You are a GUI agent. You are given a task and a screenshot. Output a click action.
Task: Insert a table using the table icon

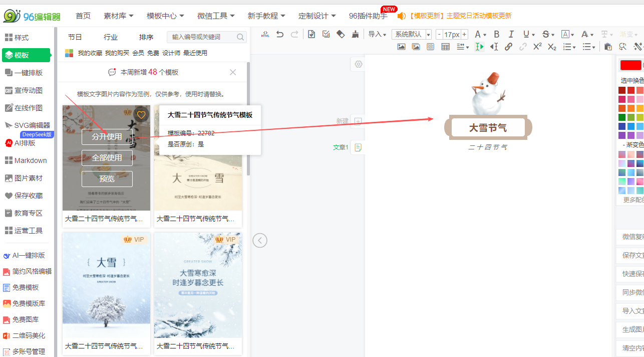445,47
